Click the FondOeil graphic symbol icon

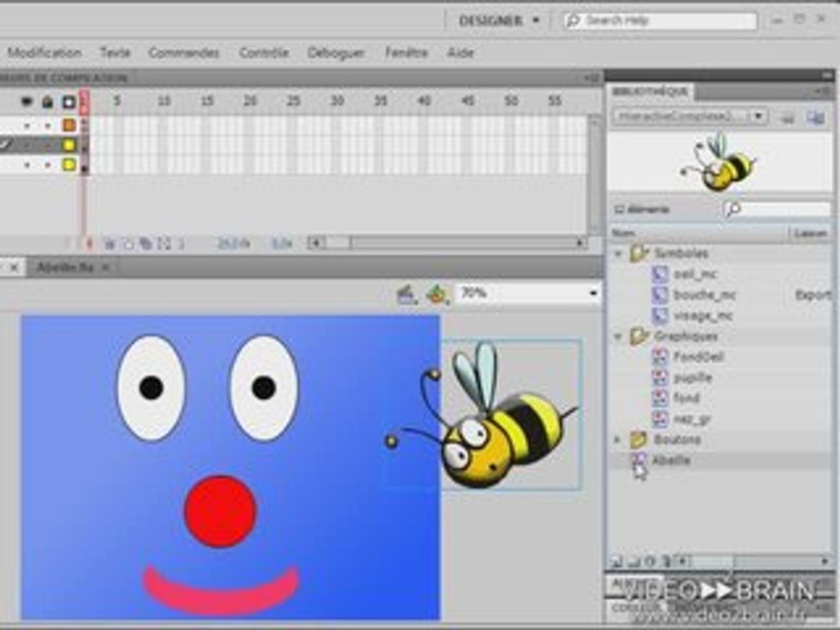660,357
